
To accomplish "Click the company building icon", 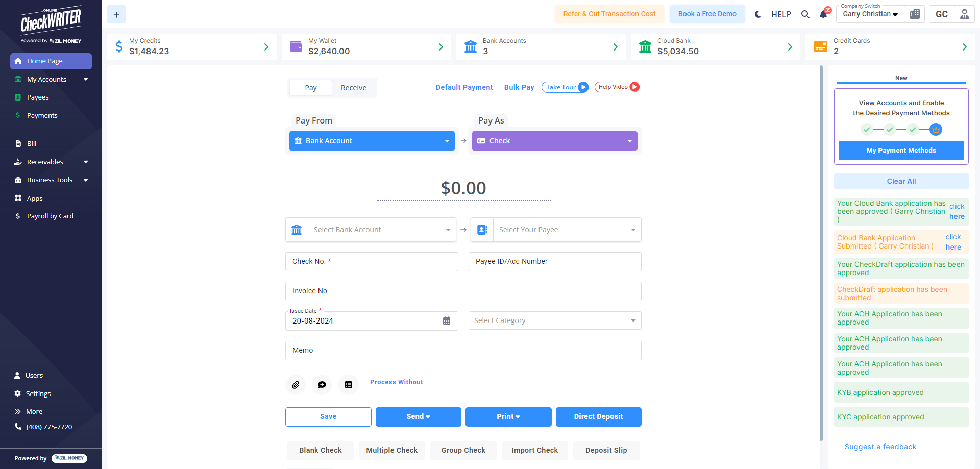I will click(x=915, y=14).
